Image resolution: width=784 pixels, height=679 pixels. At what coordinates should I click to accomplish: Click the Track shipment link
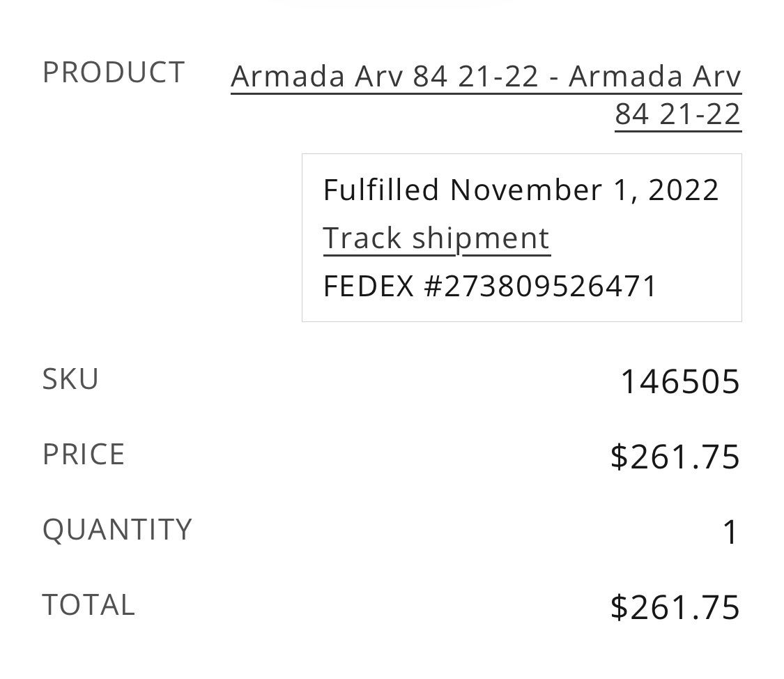pos(436,238)
